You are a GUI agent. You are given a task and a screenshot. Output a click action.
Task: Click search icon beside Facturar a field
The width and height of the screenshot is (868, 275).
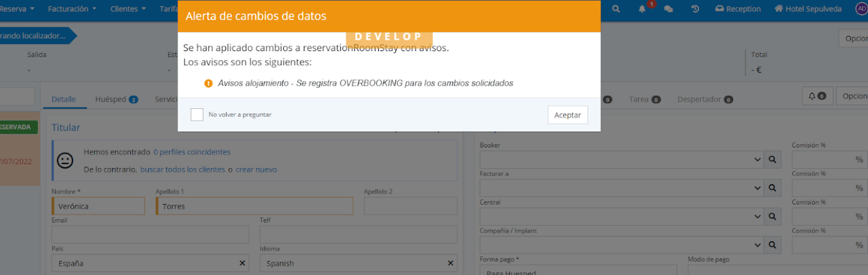click(x=772, y=188)
